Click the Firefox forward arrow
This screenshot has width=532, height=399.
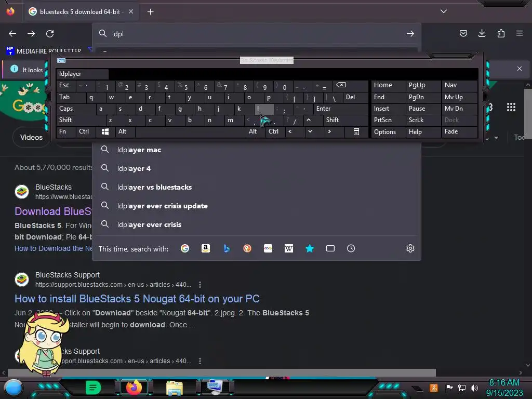point(31,34)
